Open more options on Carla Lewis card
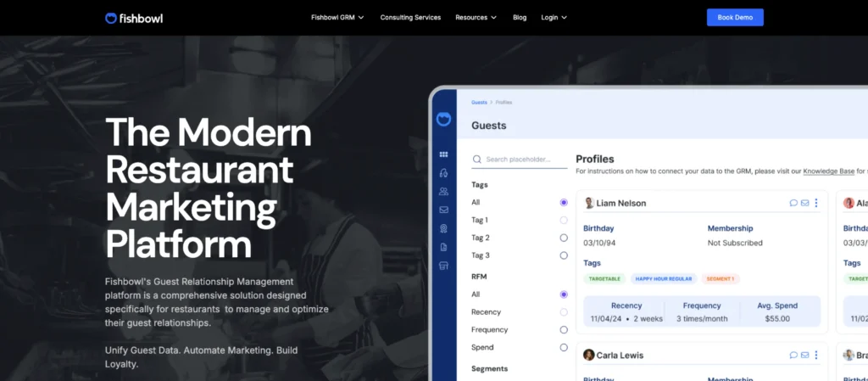This screenshot has height=381, width=868. pos(816,356)
